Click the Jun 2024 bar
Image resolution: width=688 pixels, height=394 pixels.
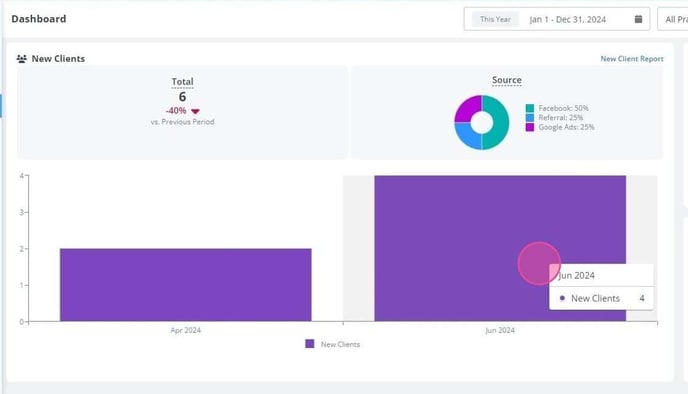[x=500, y=248]
